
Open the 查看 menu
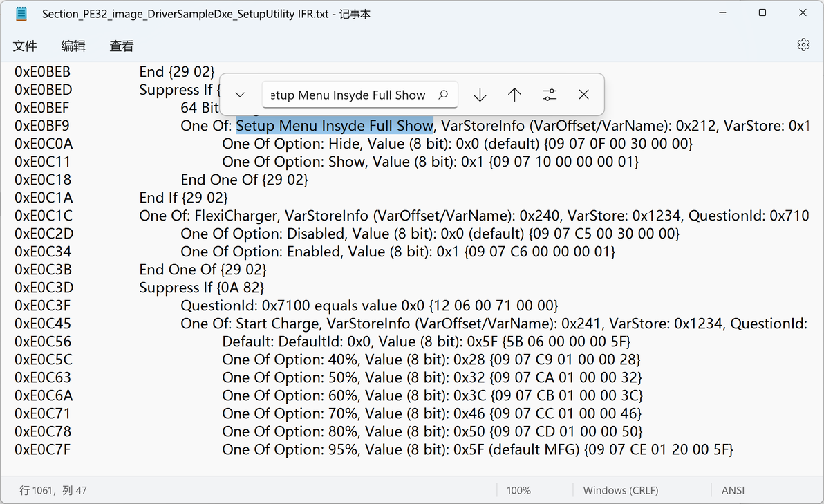pos(122,46)
